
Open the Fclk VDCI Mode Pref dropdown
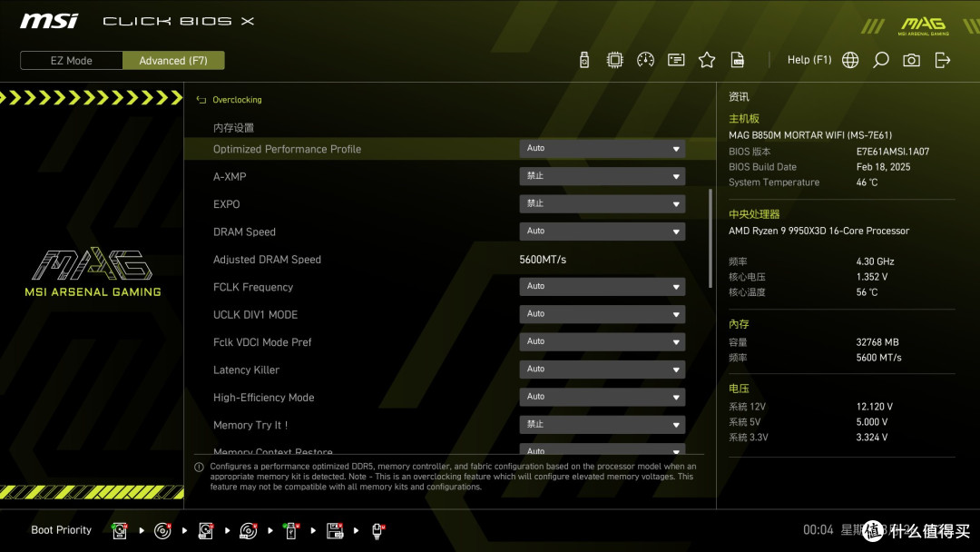(602, 341)
